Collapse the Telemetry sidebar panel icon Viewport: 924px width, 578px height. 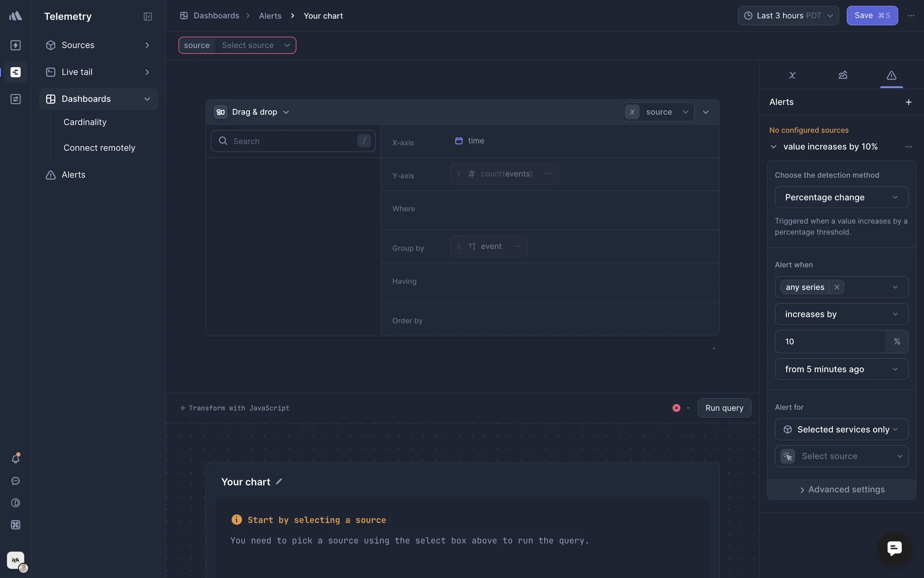(148, 16)
